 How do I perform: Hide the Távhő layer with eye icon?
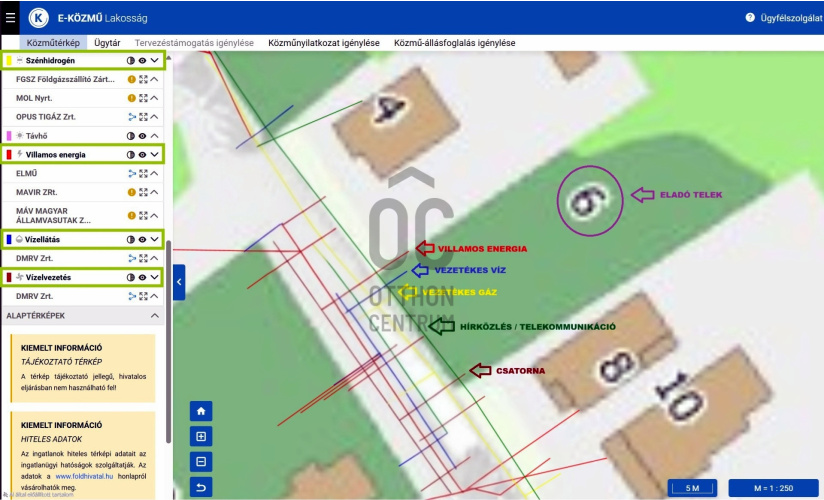tap(143, 136)
